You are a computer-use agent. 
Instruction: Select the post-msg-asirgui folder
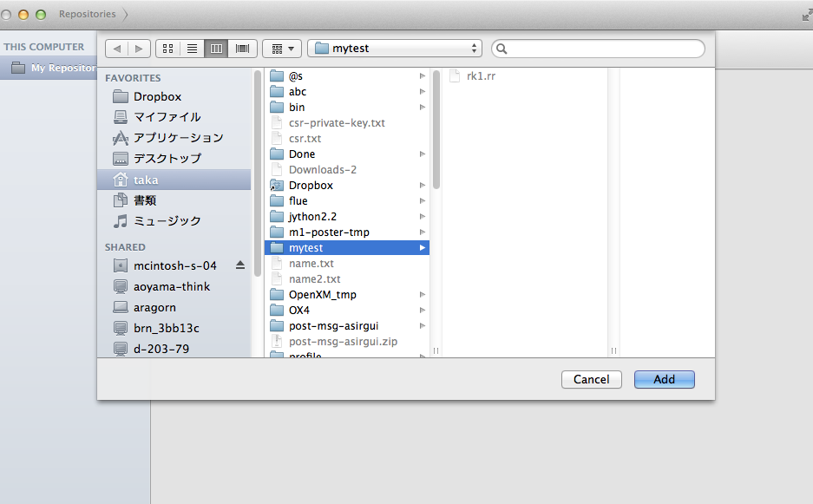point(346,325)
